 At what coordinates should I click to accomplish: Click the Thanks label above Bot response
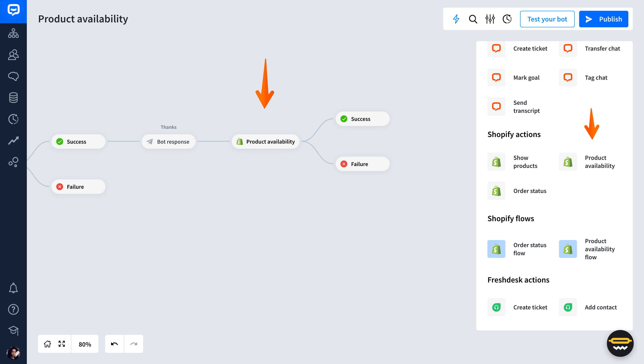168,127
